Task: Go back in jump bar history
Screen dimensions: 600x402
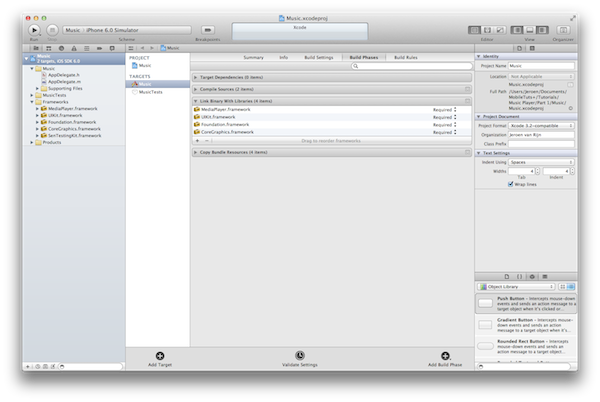Action: point(142,48)
